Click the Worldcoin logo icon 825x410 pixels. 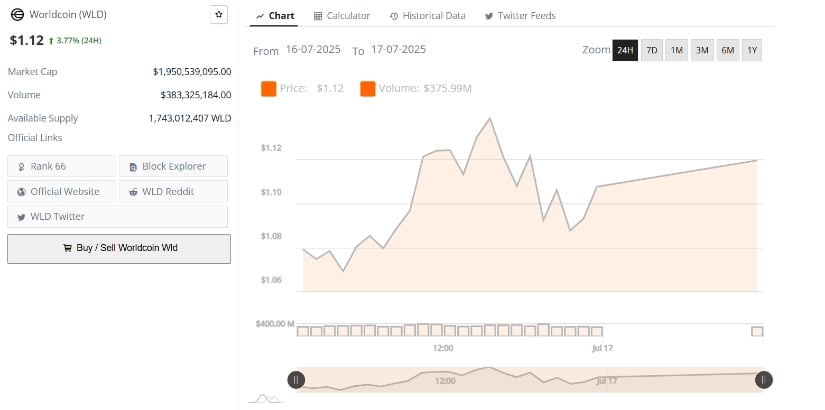tap(17, 15)
